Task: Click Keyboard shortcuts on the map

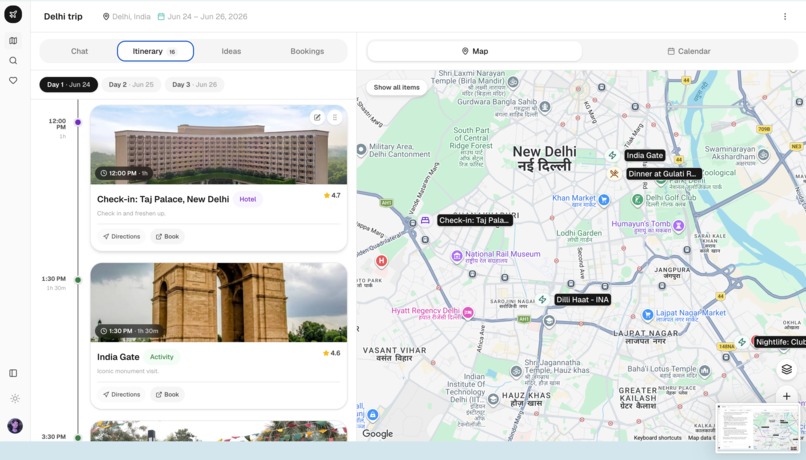Action: [x=657, y=438]
